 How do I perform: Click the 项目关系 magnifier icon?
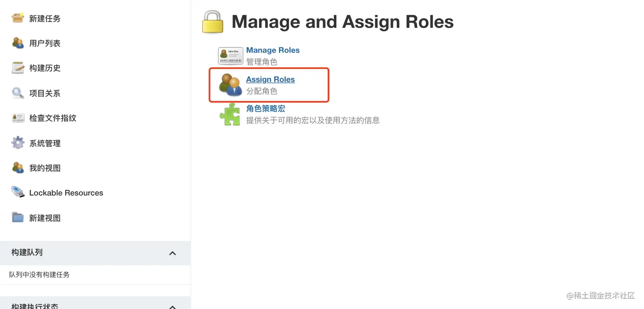(x=18, y=93)
